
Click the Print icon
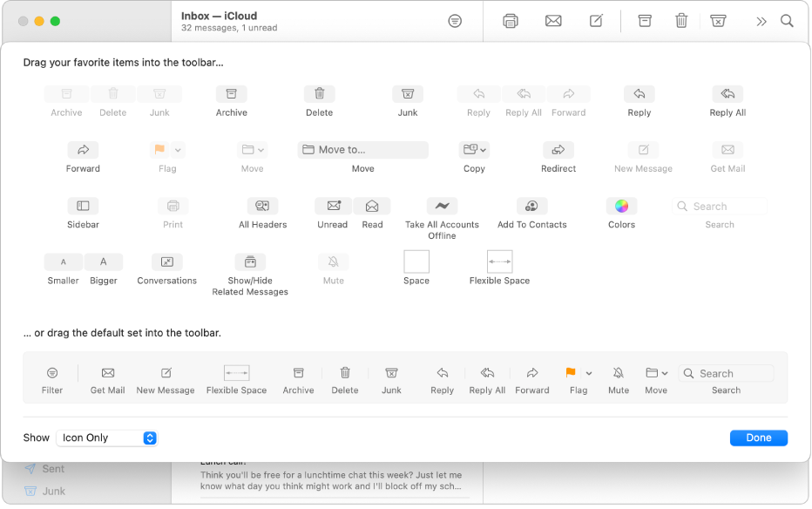coord(173,206)
